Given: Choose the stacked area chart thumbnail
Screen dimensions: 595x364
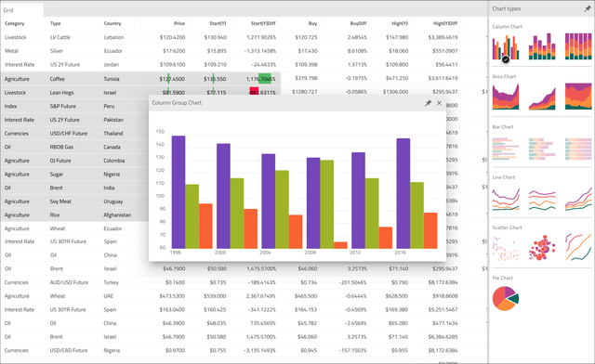Looking at the screenshot, I should click(x=542, y=97).
